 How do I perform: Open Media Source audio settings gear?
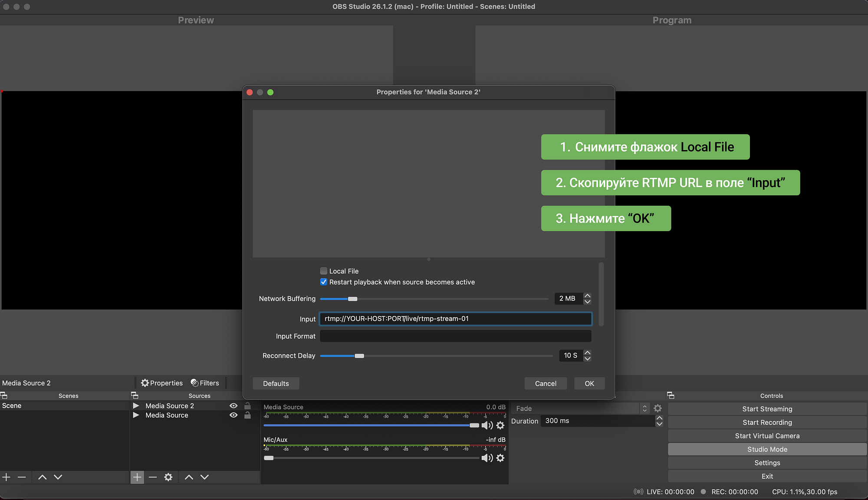point(500,425)
